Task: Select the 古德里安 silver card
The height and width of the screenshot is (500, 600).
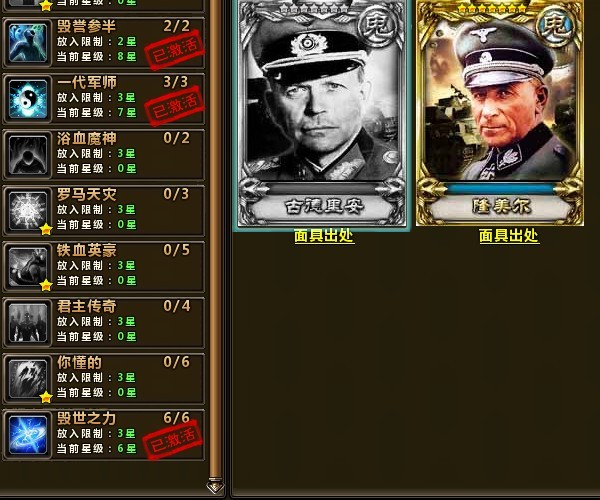Action: point(321,114)
